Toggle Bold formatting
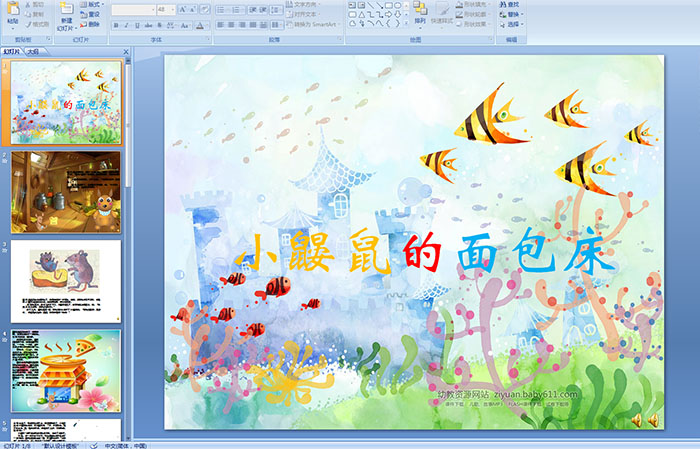 (x=114, y=25)
